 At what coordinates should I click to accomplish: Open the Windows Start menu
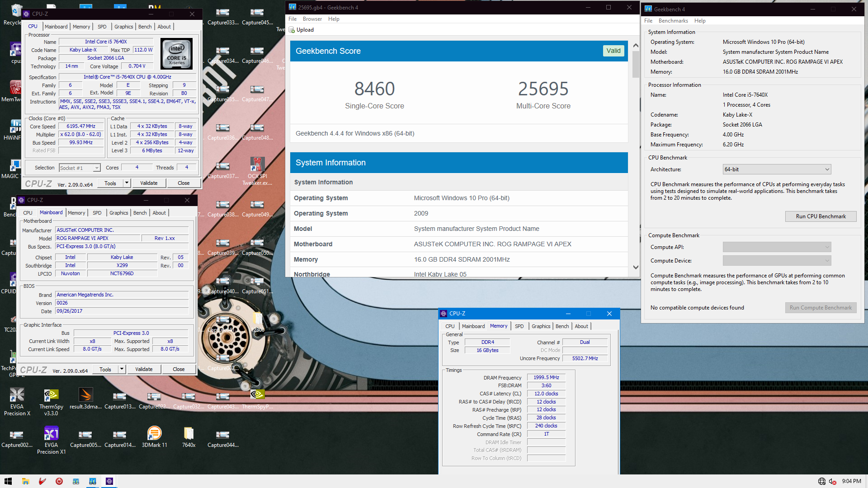coord(8,481)
